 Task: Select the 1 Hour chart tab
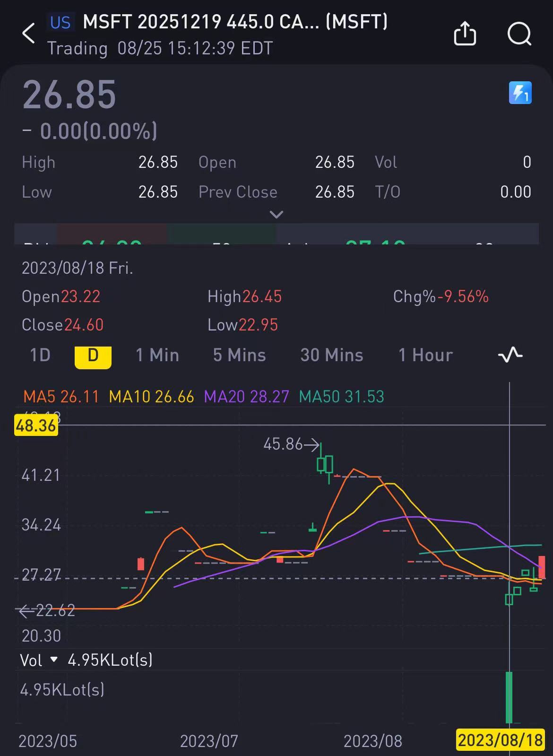tap(425, 355)
